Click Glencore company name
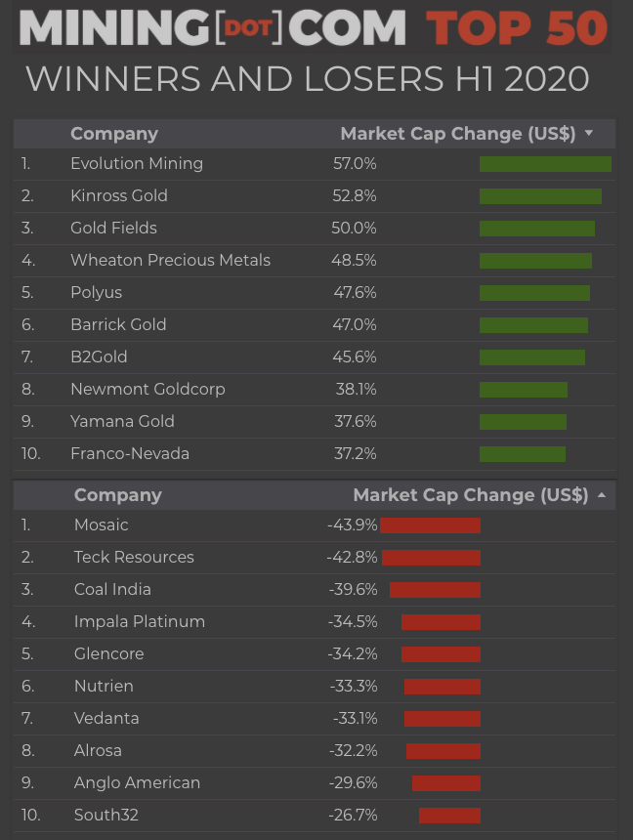633x840 pixels. pyautogui.click(x=108, y=653)
